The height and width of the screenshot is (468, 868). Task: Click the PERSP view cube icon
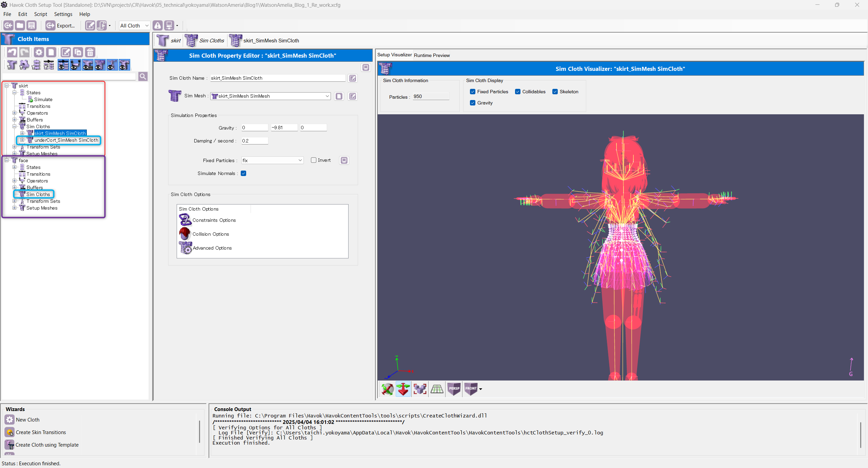point(454,389)
